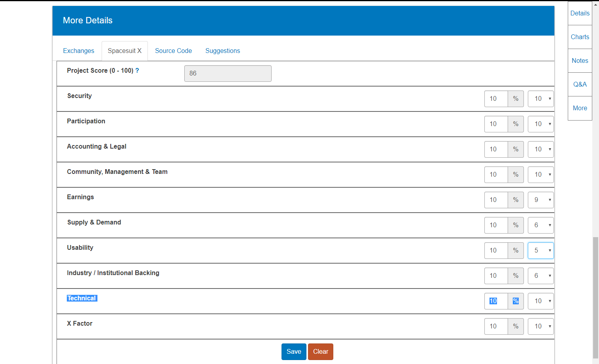Click the Supply & Demand weight field

click(496, 225)
